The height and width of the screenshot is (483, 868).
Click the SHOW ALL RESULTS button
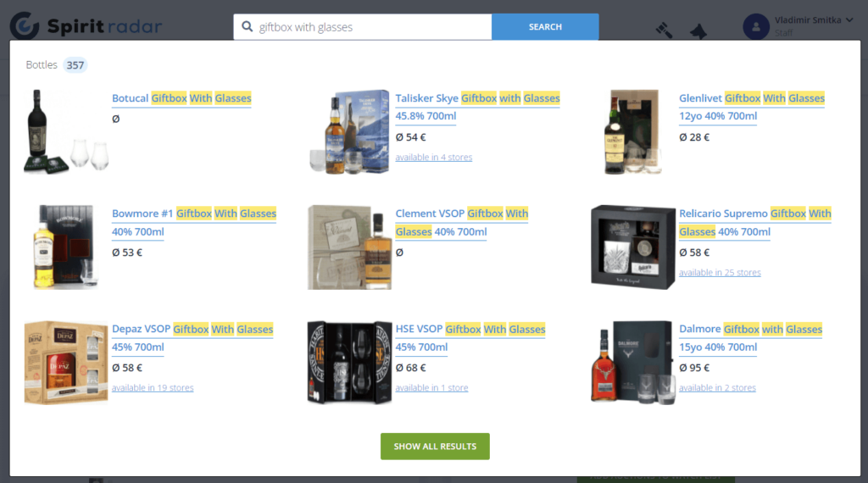coord(435,446)
